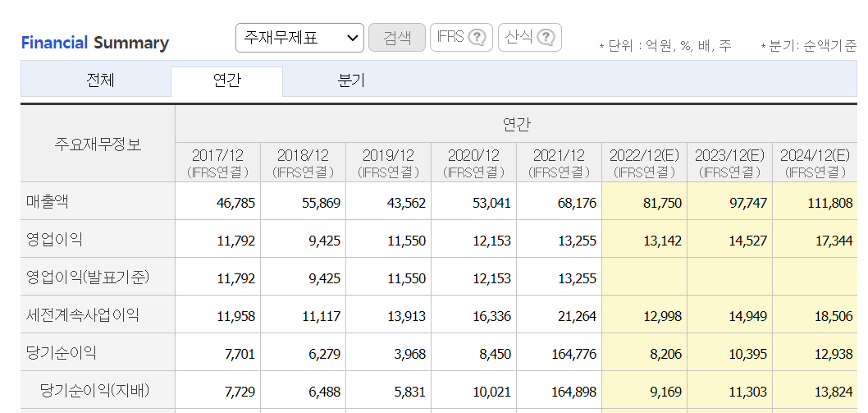Click the 2024/12(E) column header
Viewport: 868px width, 413px height.
click(815, 163)
